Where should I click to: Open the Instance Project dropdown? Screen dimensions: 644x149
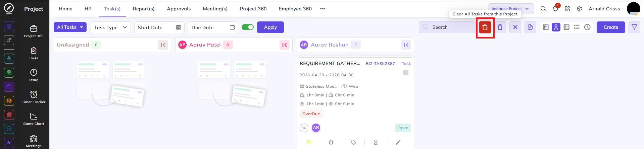click(x=510, y=9)
